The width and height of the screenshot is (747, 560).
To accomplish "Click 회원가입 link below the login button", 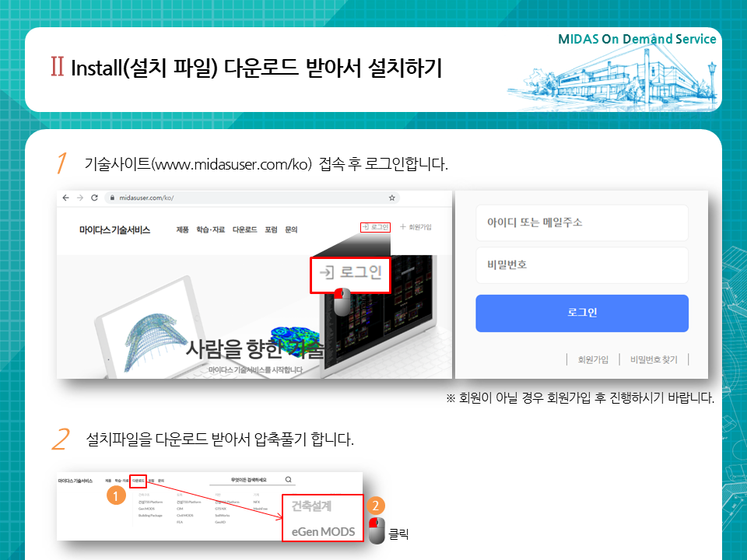I will 593,359.
